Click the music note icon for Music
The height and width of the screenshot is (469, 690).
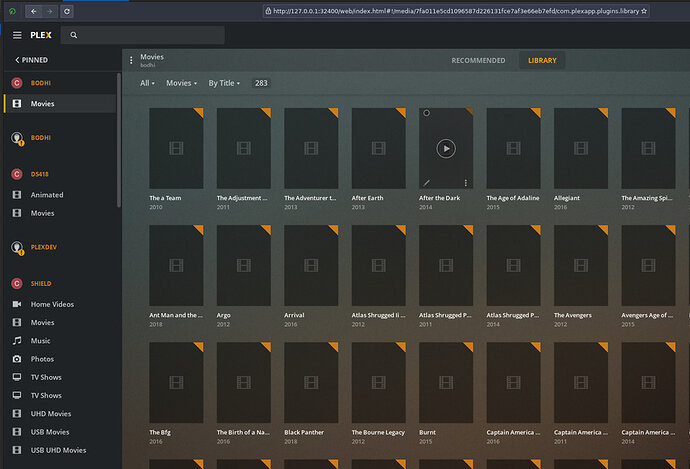tap(16, 341)
